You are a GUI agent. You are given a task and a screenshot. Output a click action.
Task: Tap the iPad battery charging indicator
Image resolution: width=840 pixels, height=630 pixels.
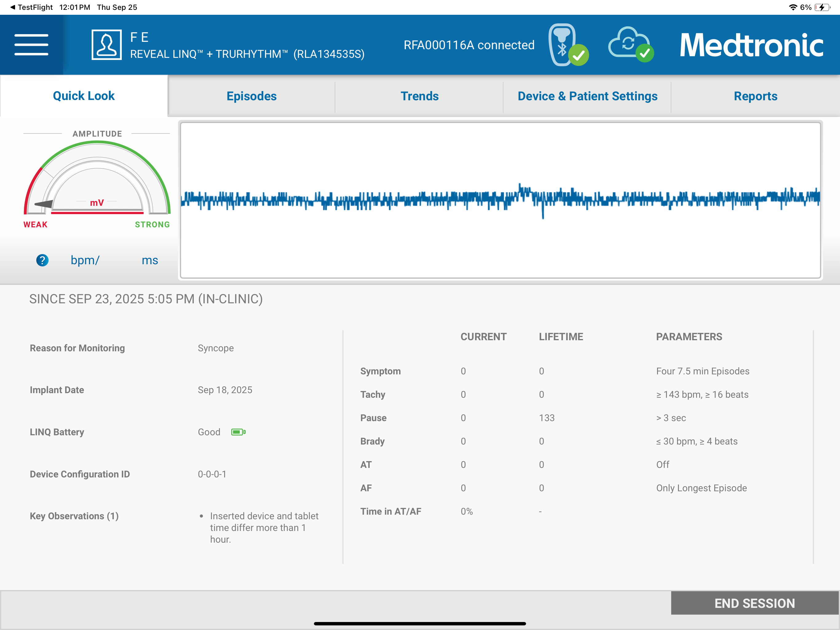tap(822, 7)
